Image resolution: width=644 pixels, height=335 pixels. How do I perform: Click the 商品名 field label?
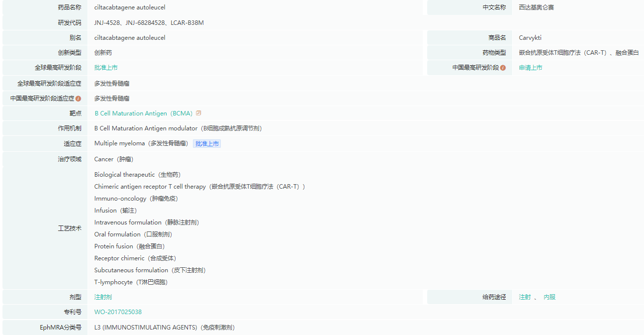(497, 38)
